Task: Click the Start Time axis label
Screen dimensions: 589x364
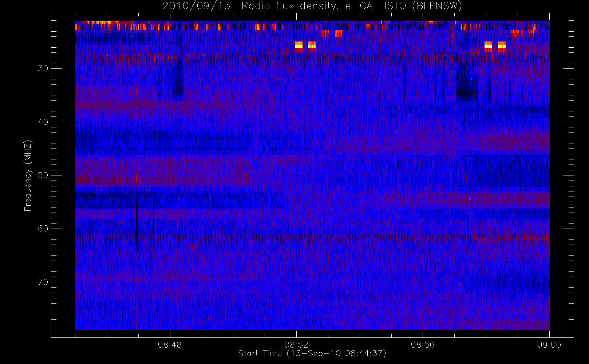Action: [x=312, y=353]
